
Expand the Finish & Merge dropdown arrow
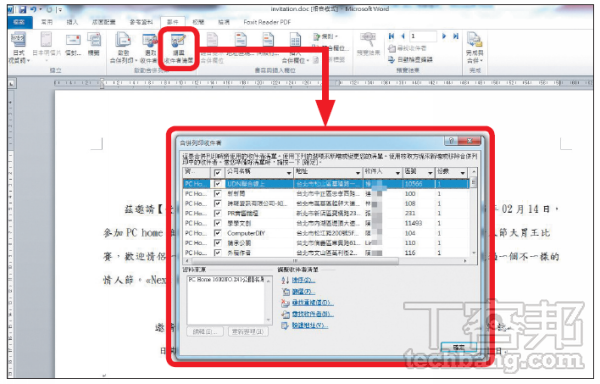[481, 60]
